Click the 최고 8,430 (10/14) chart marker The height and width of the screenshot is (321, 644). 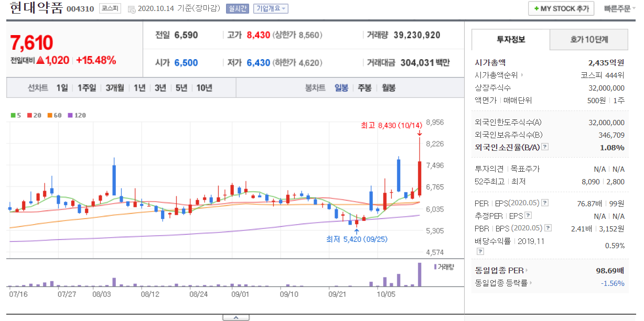391,125
